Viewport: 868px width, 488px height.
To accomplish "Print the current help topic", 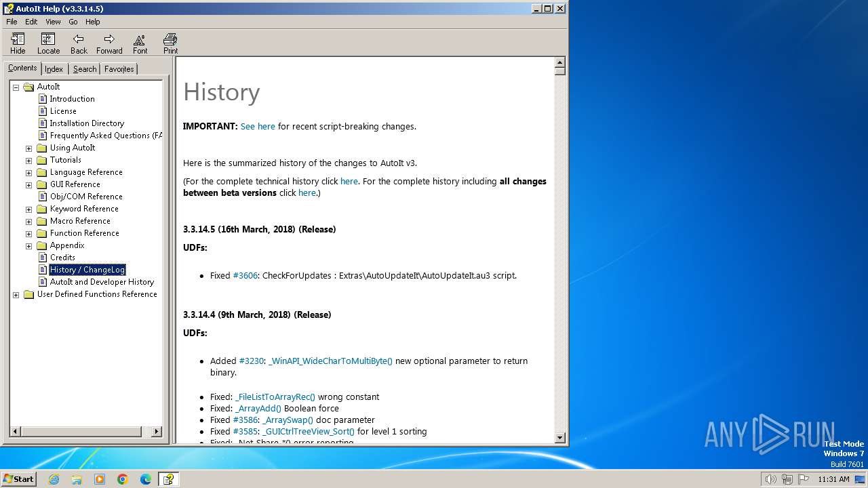I will (x=170, y=43).
